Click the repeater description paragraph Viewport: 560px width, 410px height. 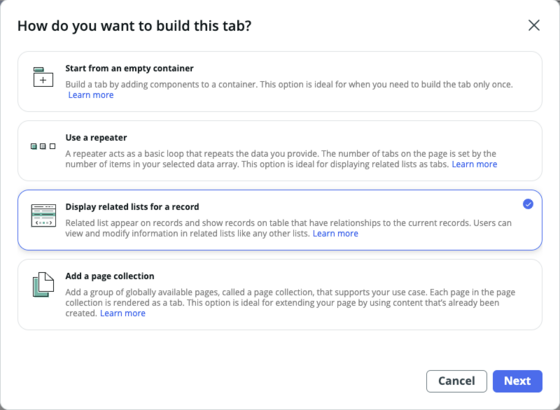[281, 159]
